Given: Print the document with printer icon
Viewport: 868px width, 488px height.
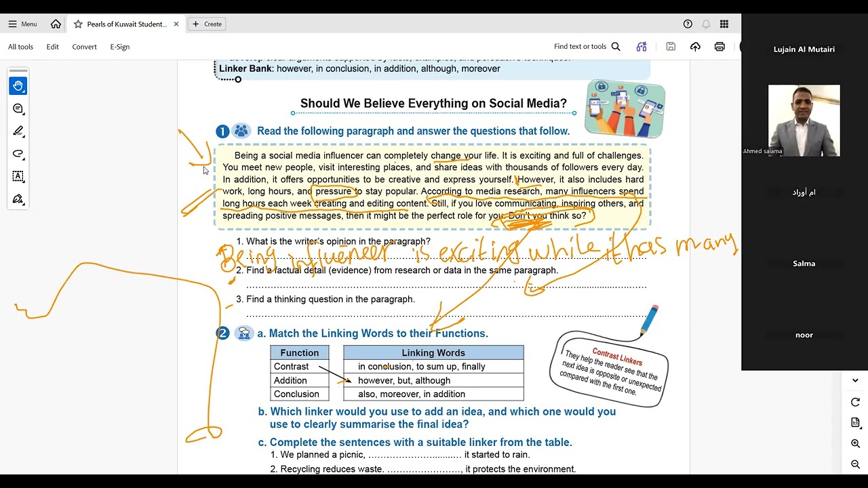Looking at the screenshot, I should click(719, 47).
